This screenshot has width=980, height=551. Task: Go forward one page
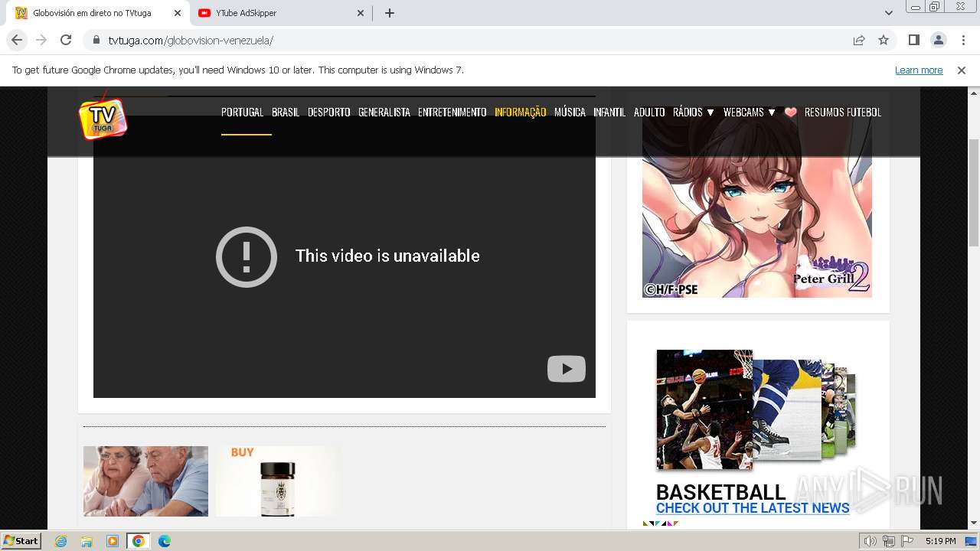click(x=41, y=40)
